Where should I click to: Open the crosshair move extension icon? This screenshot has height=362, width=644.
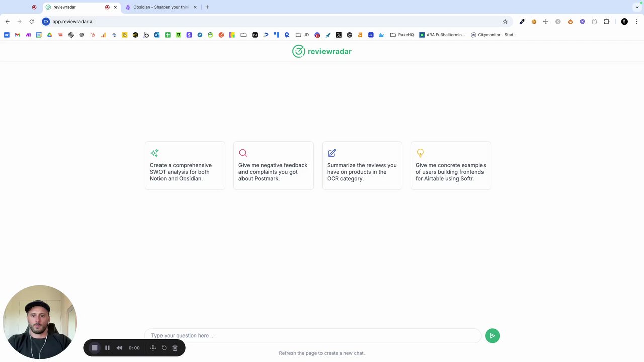point(546,22)
